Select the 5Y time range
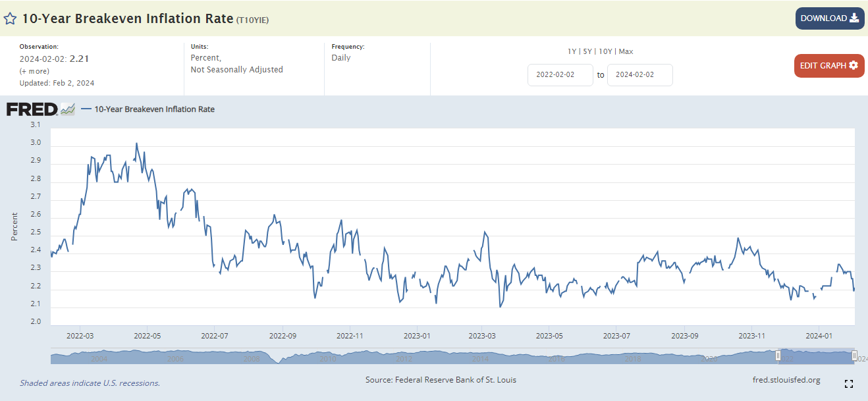 (587, 51)
